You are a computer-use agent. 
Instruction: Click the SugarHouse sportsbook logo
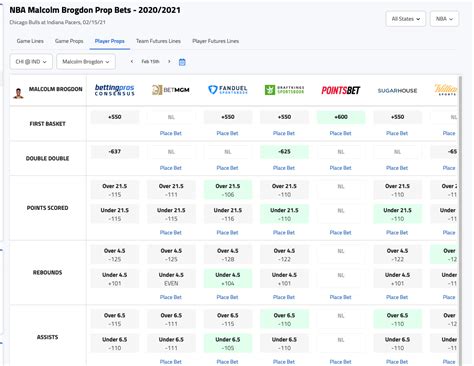click(397, 91)
